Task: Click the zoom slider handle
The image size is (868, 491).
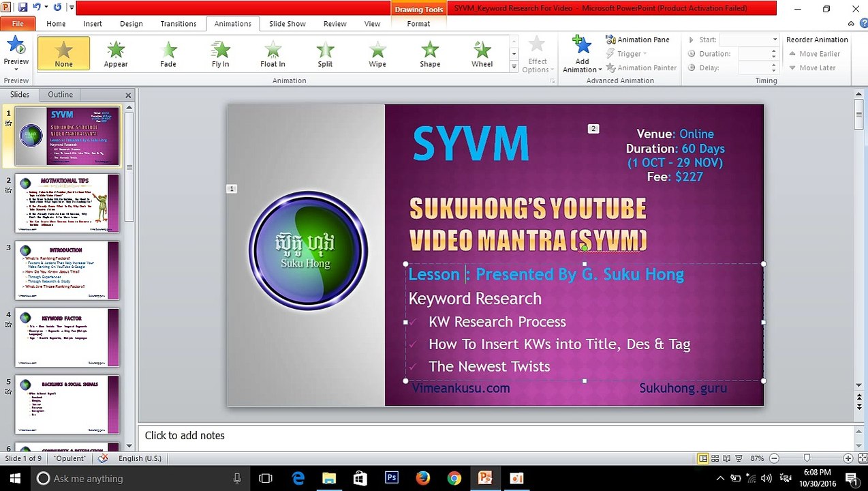Action: (807, 458)
